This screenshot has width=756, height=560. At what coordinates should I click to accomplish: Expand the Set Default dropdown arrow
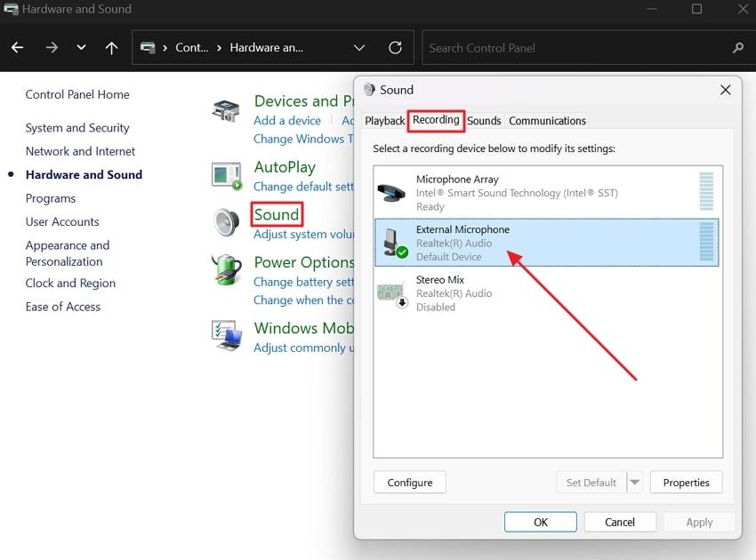click(635, 483)
